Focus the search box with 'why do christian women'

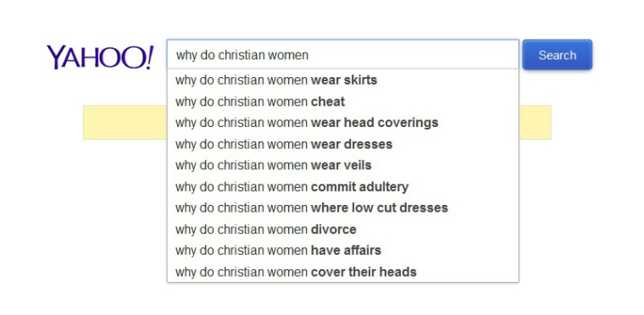[x=343, y=55]
